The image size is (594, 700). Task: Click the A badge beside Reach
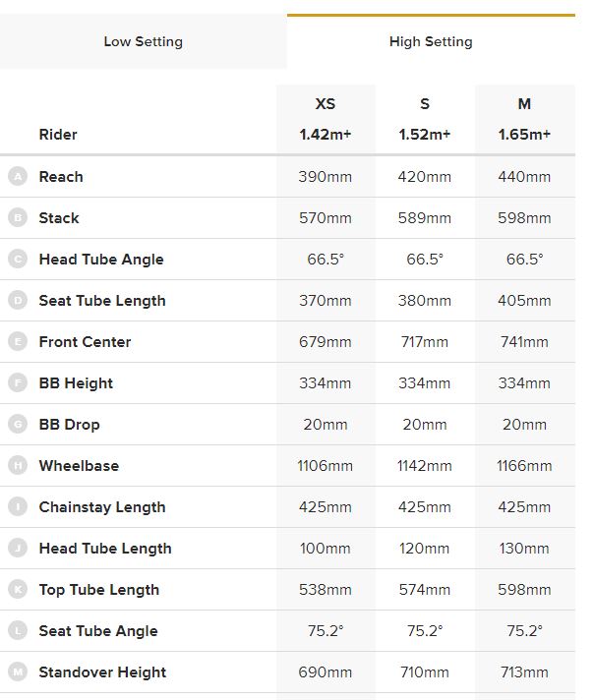(x=17, y=177)
